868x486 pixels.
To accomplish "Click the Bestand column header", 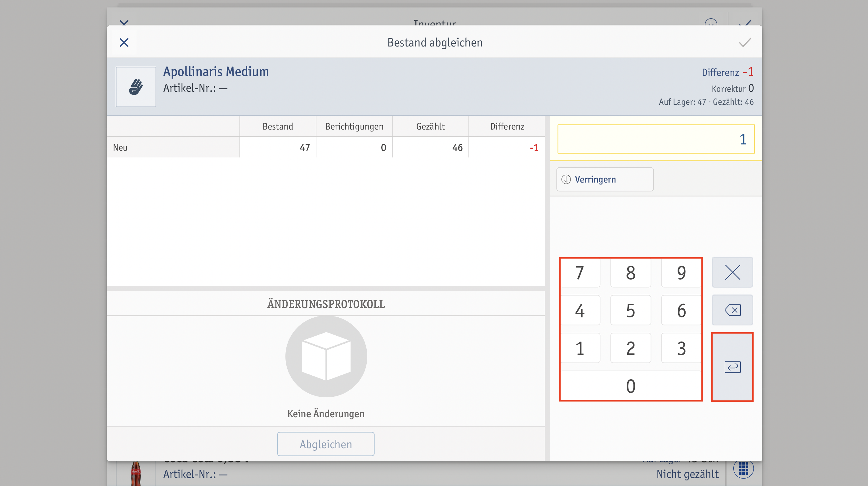I will [x=278, y=126].
